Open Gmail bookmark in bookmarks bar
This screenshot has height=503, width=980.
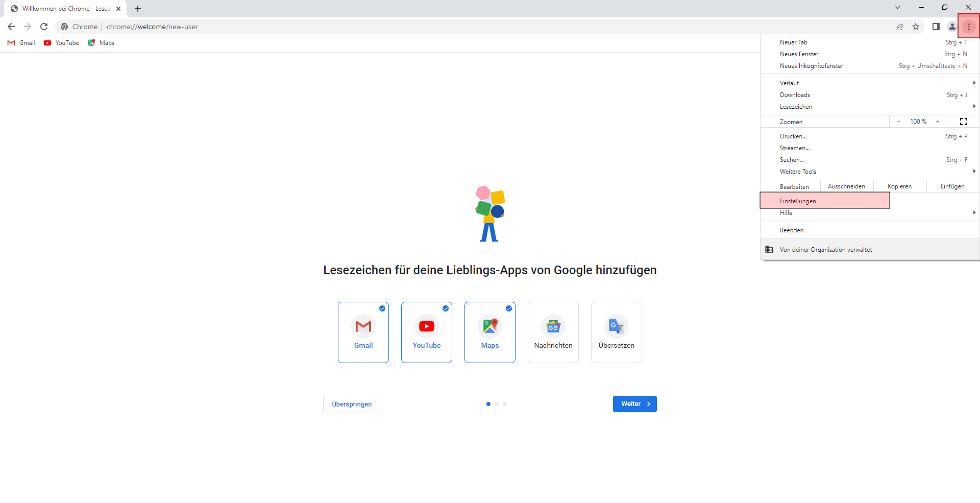(x=21, y=43)
